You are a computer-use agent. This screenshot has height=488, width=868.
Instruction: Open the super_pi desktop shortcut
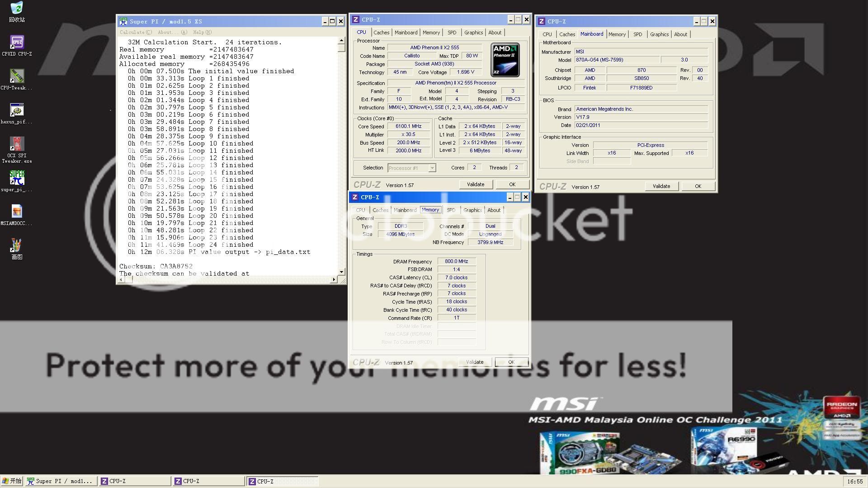coord(17,178)
